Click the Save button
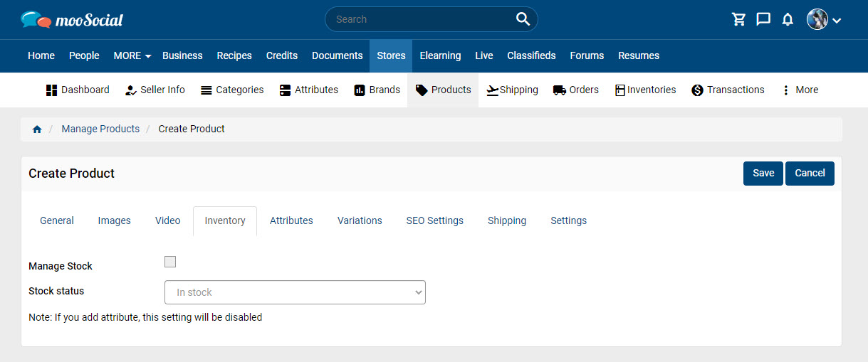 point(763,174)
